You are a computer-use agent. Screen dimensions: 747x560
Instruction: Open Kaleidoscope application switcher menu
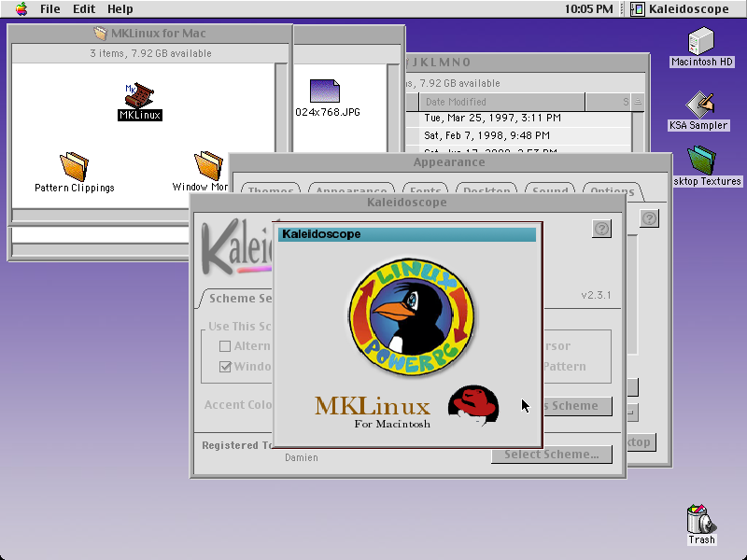[x=680, y=9]
